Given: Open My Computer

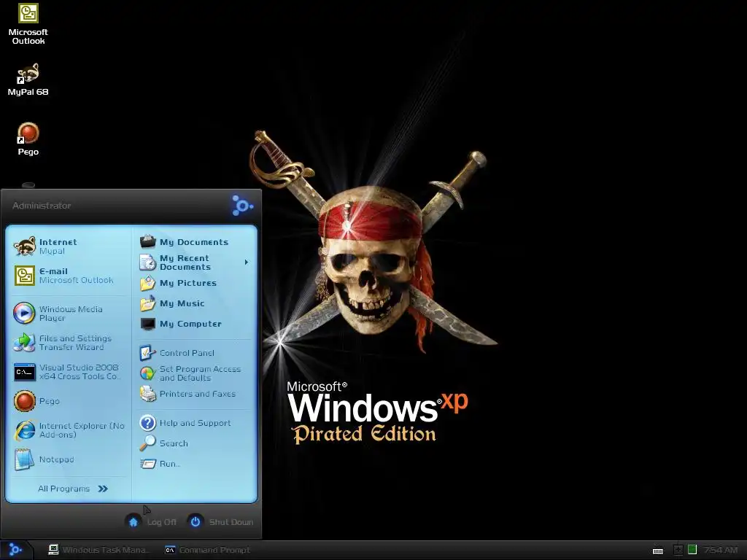Looking at the screenshot, I should click(x=194, y=324).
